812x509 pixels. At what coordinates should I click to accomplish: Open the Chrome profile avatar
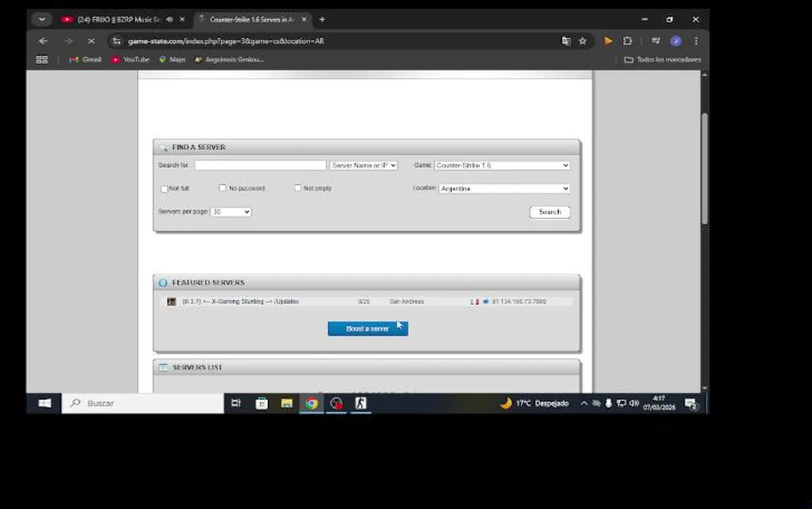(676, 41)
